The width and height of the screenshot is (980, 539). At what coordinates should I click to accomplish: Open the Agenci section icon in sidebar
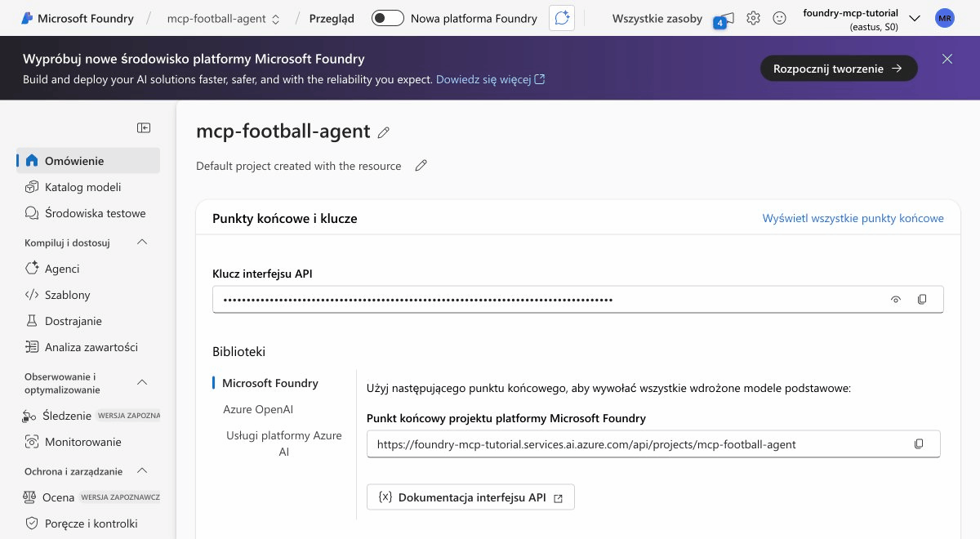tap(30, 268)
